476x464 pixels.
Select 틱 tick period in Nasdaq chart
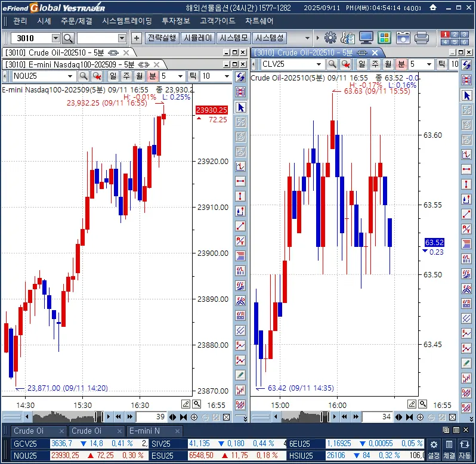point(193,76)
